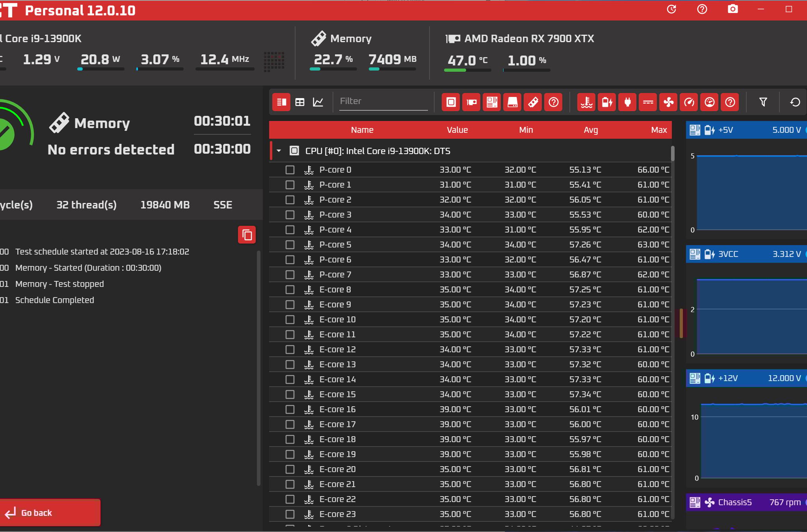Collapse the CPU [#0] DTS sensor group
Image resolution: width=807 pixels, height=532 pixels.
pyautogui.click(x=279, y=151)
